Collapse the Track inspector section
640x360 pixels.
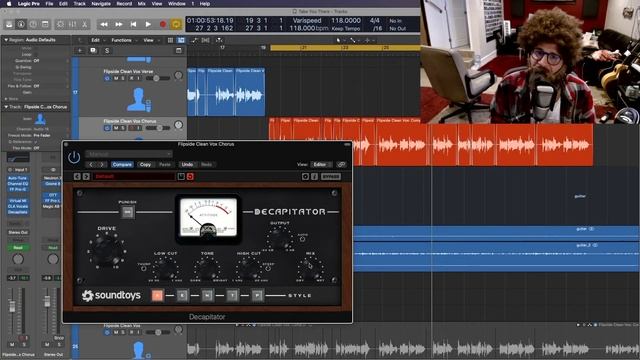point(6,107)
